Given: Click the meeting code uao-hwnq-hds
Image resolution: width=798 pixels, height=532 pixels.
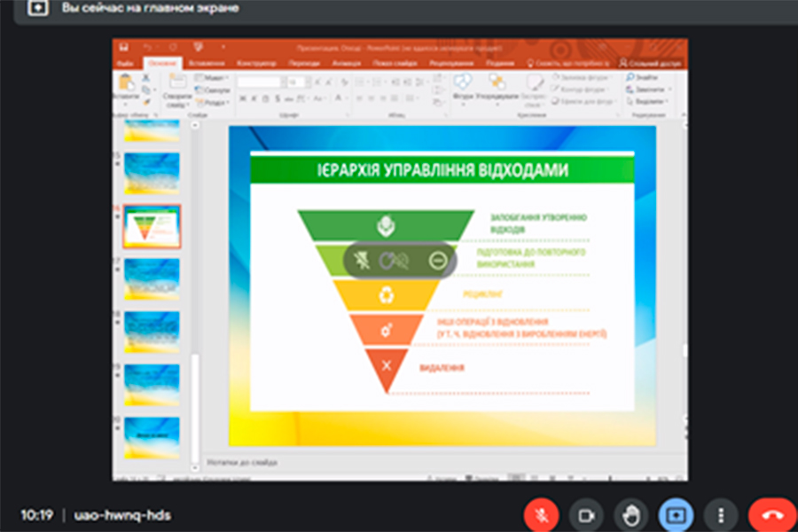Looking at the screenshot, I should coord(122,515).
